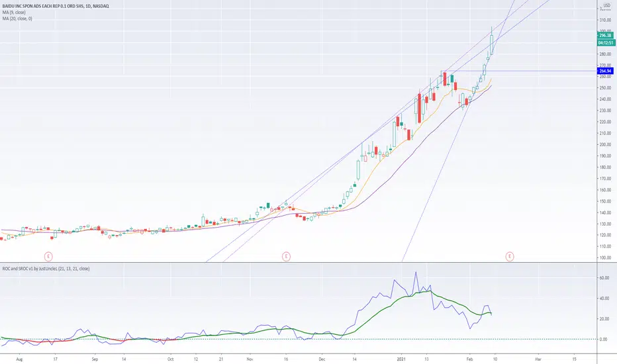Click the Mar label on time axis
The width and height of the screenshot is (617, 364).
[x=538, y=359]
